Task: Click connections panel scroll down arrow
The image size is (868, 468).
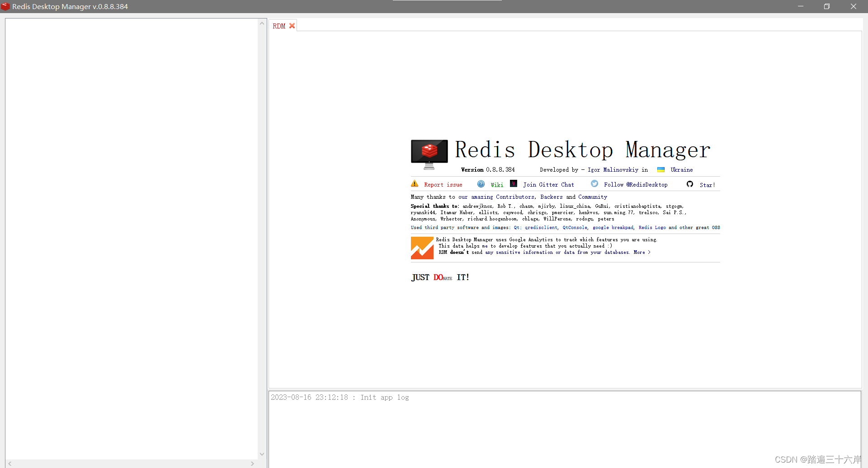Action: pyautogui.click(x=262, y=454)
